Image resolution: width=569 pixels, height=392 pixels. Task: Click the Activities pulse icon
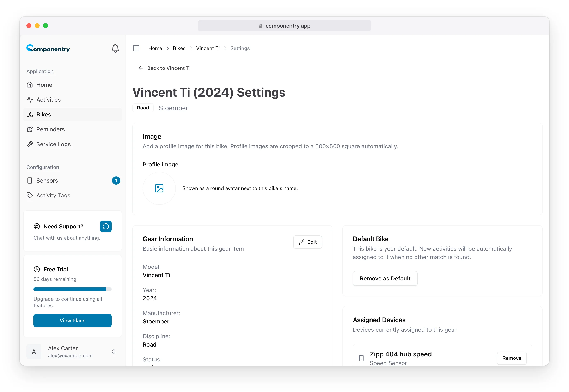click(x=30, y=100)
